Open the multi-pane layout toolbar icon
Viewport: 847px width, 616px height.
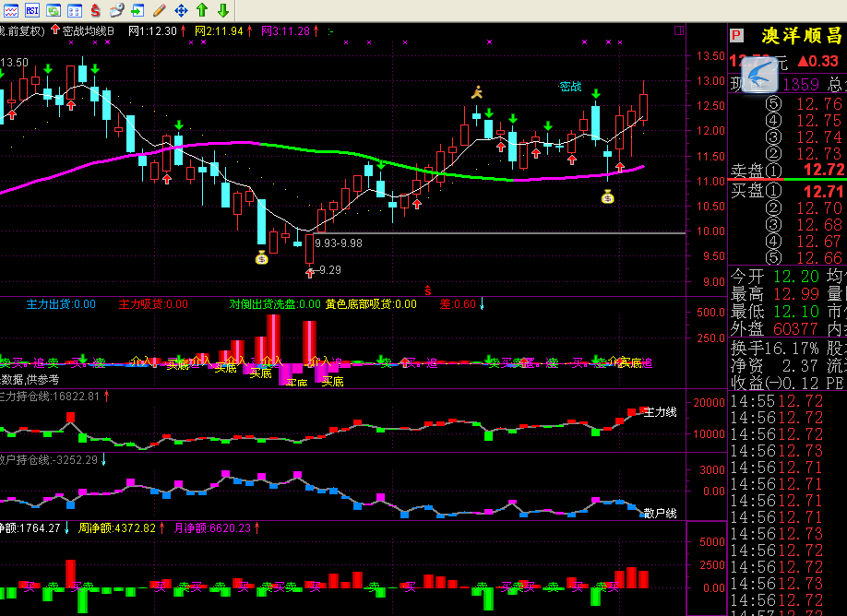point(75,10)
